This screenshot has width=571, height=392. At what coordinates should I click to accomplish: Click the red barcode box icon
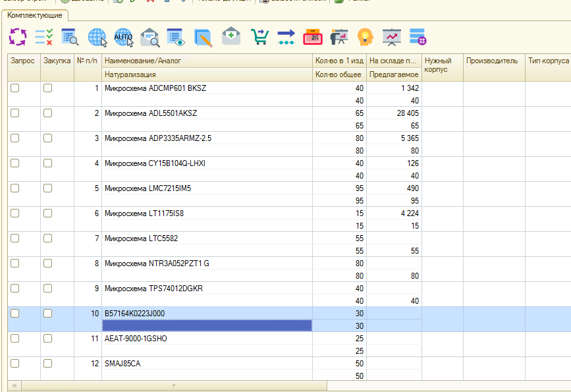[x=312, y=37]
